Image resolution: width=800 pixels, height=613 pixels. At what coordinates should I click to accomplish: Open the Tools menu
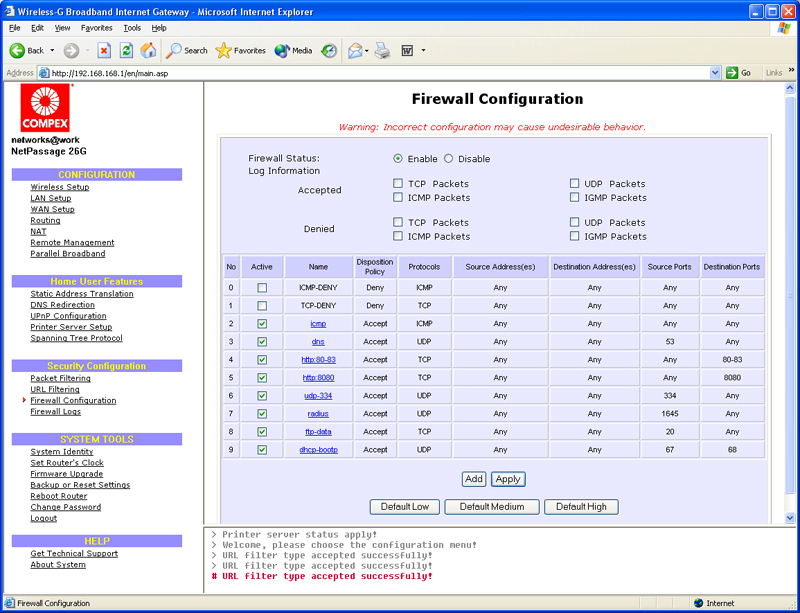(x=132, y=28)
